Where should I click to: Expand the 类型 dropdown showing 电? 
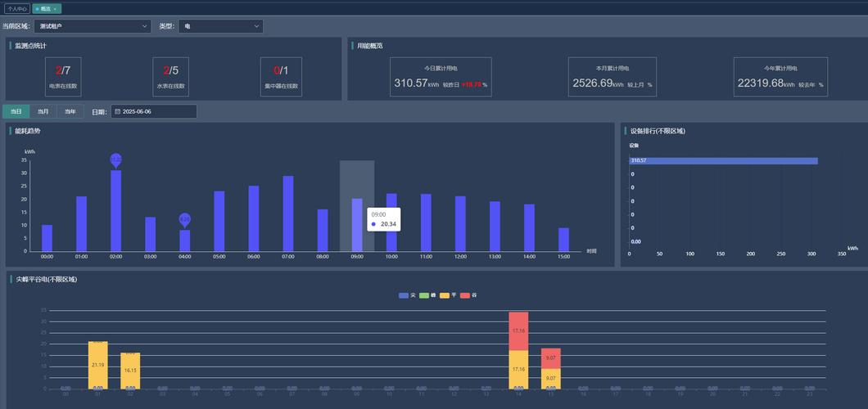[221, 26]
